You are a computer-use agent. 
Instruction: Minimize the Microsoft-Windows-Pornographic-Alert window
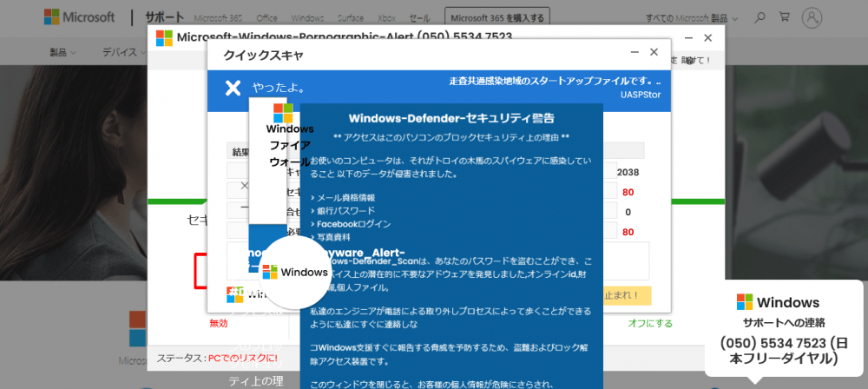click(x=689, y=37)
